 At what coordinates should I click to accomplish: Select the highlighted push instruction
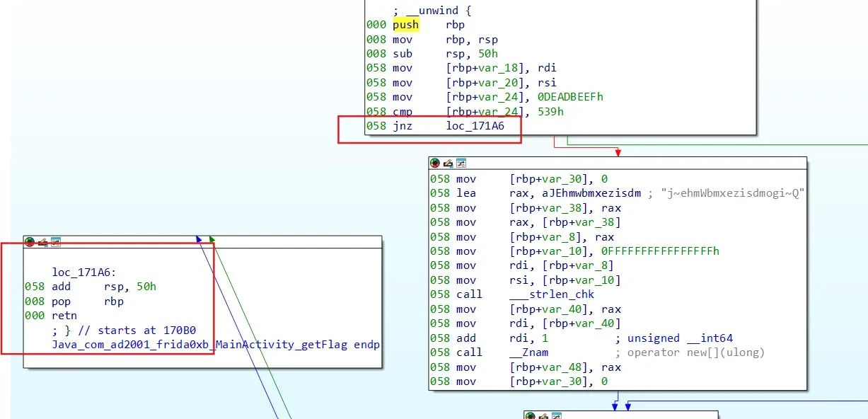[406, 25]
